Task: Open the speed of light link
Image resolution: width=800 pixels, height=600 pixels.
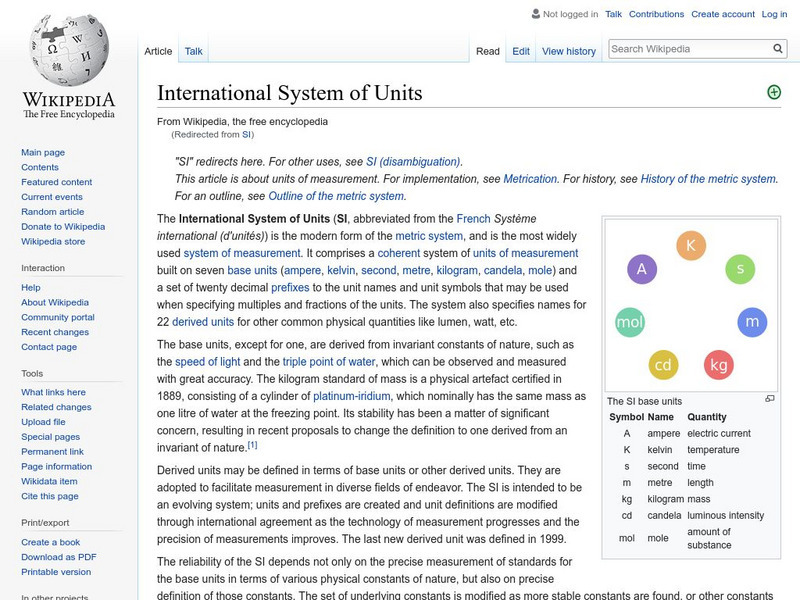Action: [207, 362]
